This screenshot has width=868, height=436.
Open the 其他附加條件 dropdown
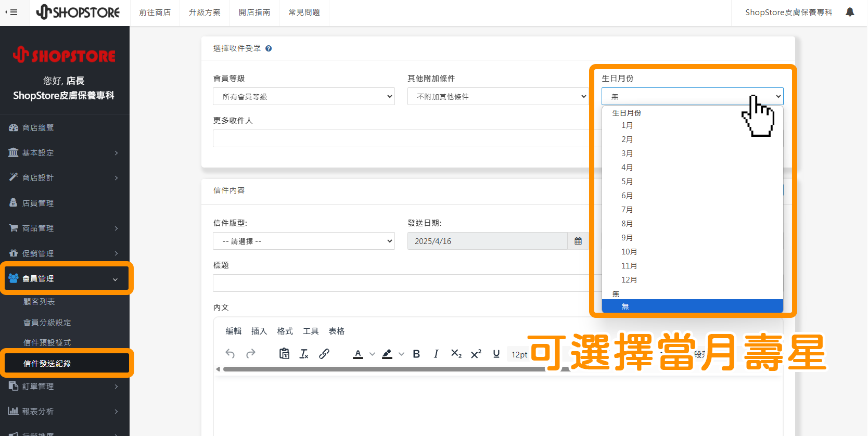coord(498,96)
